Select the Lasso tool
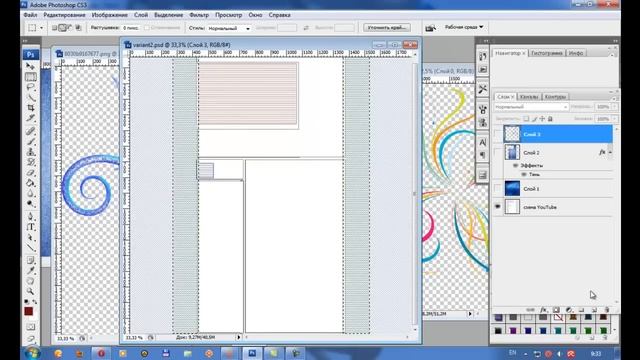The image size is (640, 360). [31, 87]
